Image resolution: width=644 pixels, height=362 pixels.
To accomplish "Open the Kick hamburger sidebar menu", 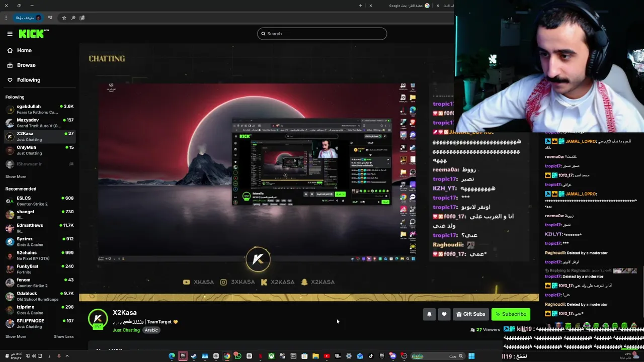I will (10, 34).
